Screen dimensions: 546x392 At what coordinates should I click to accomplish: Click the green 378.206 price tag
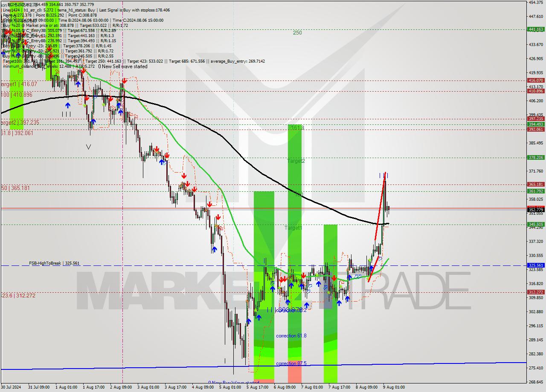click(536, 158)
